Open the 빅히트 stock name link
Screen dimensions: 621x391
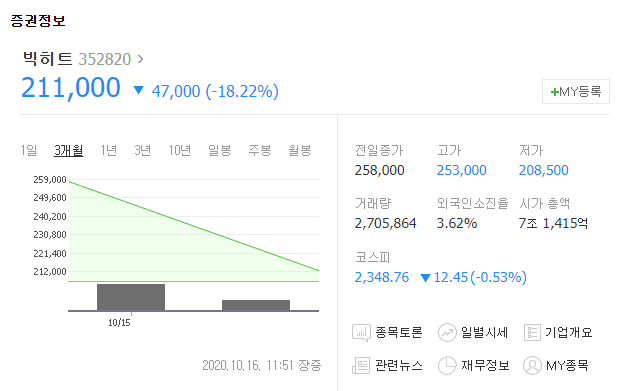click(48, 59)
